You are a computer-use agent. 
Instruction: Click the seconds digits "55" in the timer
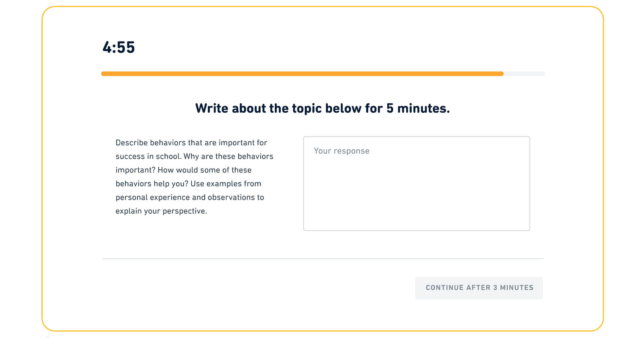pyautogui.click(x=126, y=47)
